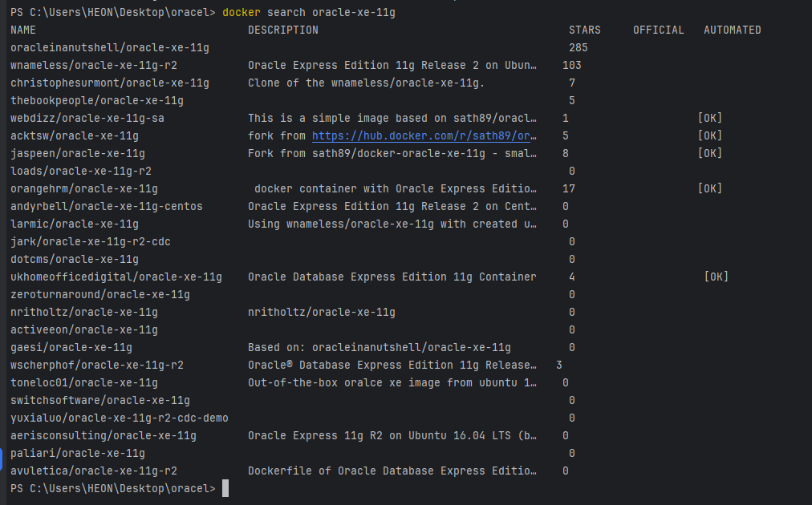Click the star count 8 for jaspeen
The width and height of the screenshot is (812, 505).
(x=566, y=153)
